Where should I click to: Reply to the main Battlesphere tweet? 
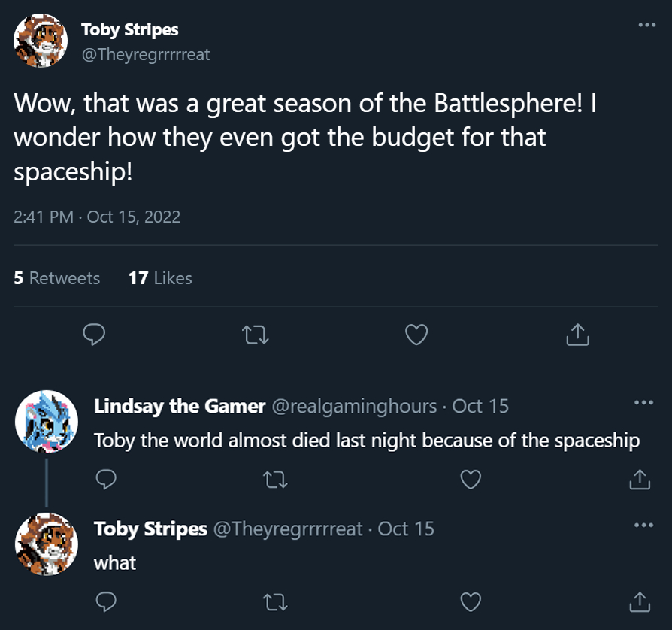point(93,335)
